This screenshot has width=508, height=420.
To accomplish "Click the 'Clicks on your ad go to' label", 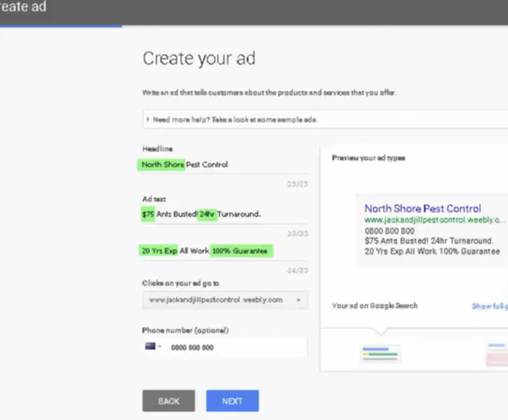I will 181,283.
